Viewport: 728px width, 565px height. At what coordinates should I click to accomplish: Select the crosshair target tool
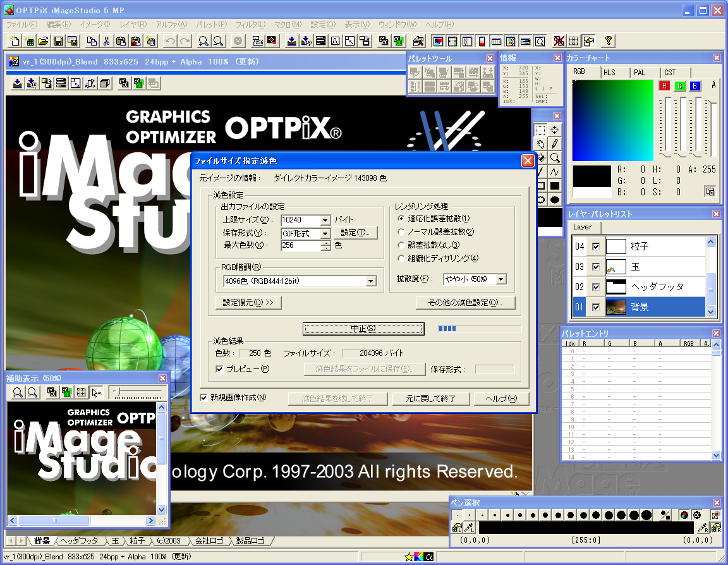tap(555, 130)
